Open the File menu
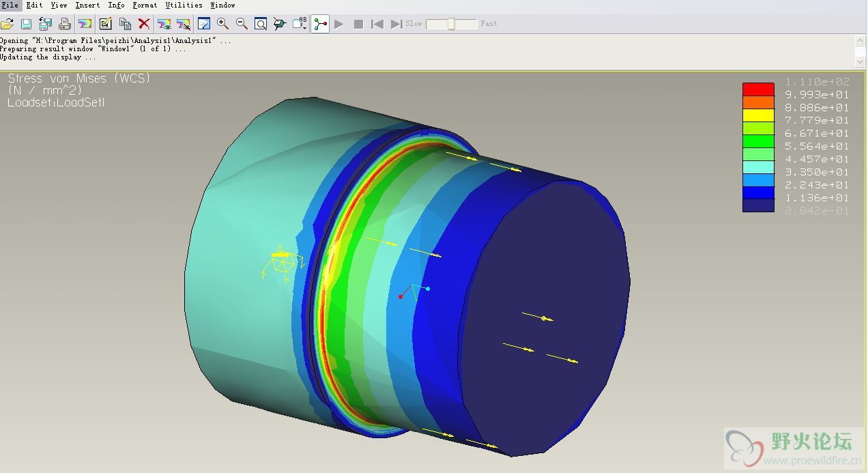This screenshot has height=473, width=868. point(10,5)
